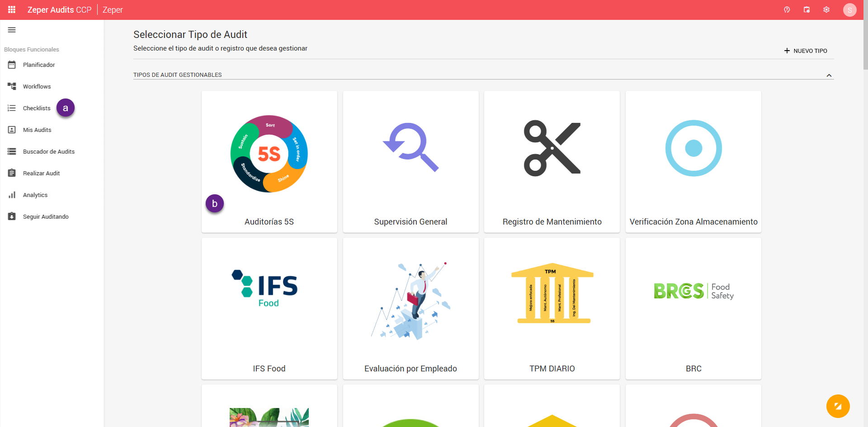The height and width of the screenshot is (427, 868).
Task: Toggle the hamburger sidebar menu
Action: [12, 30]
